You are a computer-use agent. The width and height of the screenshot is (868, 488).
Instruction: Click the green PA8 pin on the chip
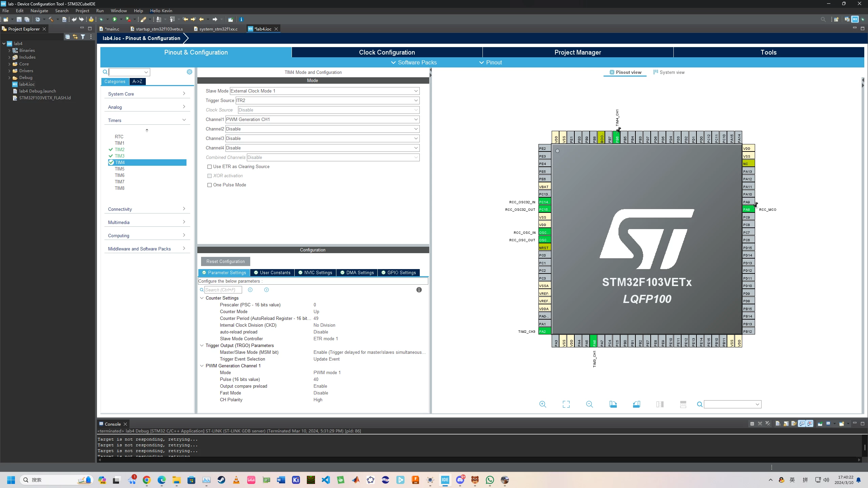coord(748,209)
